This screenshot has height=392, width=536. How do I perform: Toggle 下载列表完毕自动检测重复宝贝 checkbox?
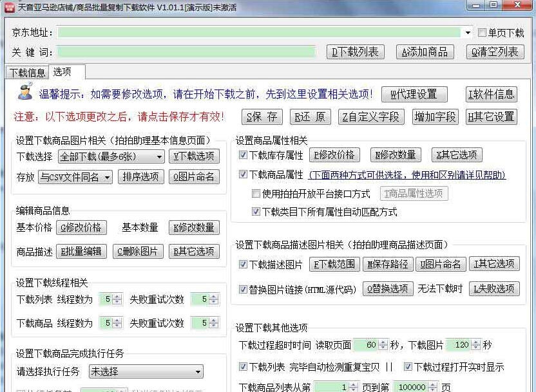point(243,367)
